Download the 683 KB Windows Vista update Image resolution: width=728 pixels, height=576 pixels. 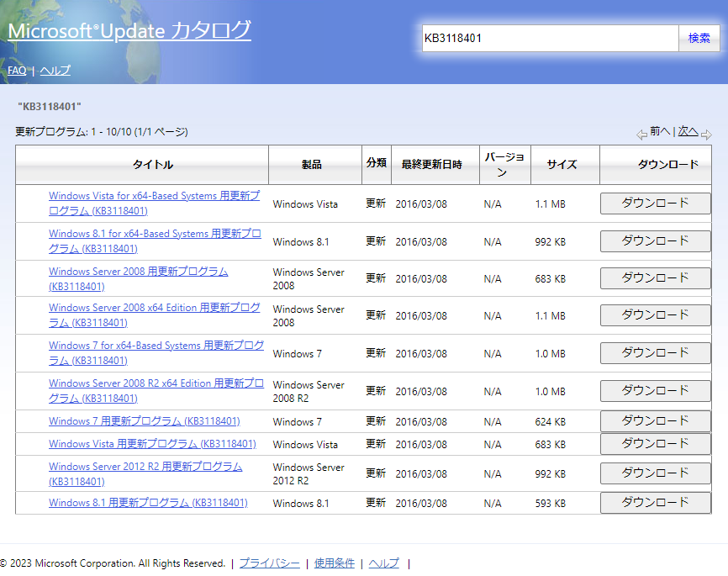pos(655,444)
